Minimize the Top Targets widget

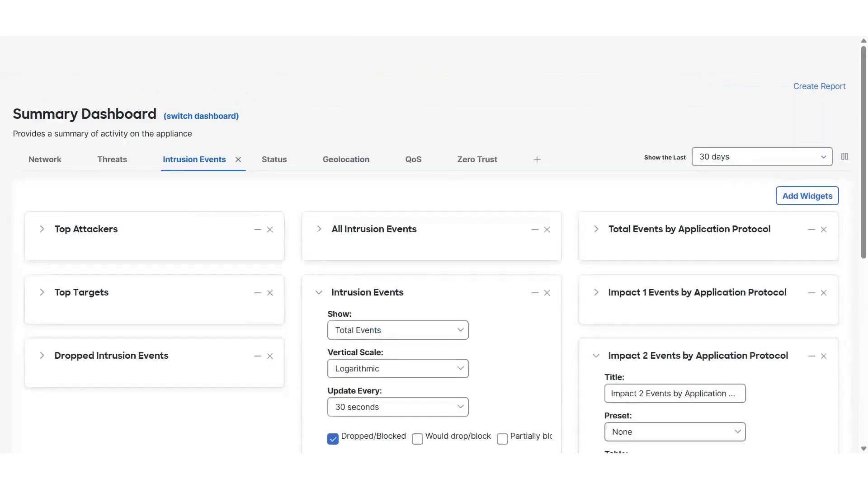[x=258, y=293]
